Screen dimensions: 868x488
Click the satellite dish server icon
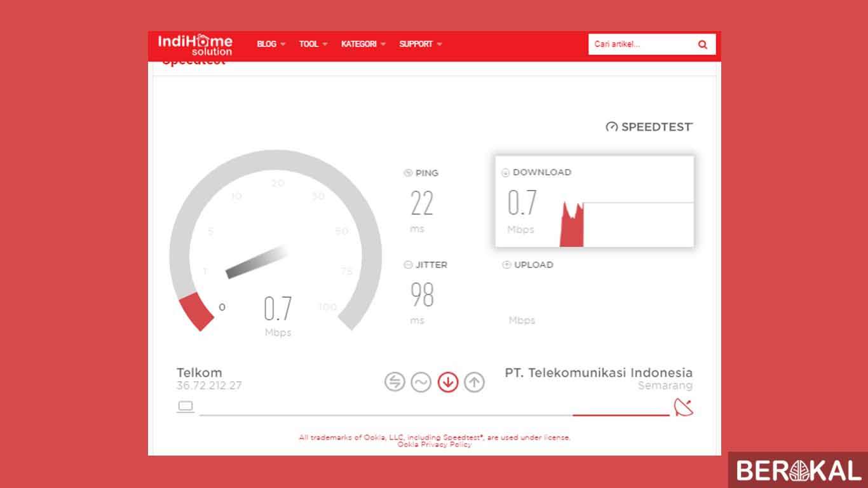[684, 407]
